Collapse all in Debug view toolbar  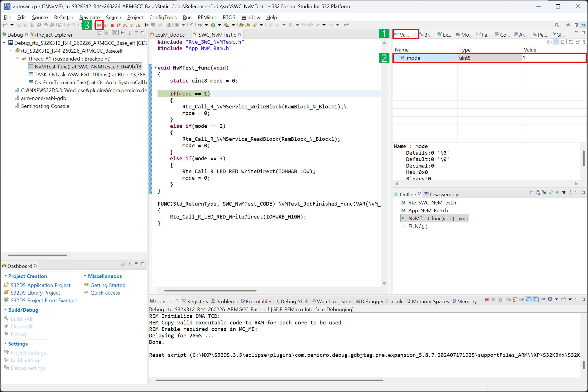[99, 33]
